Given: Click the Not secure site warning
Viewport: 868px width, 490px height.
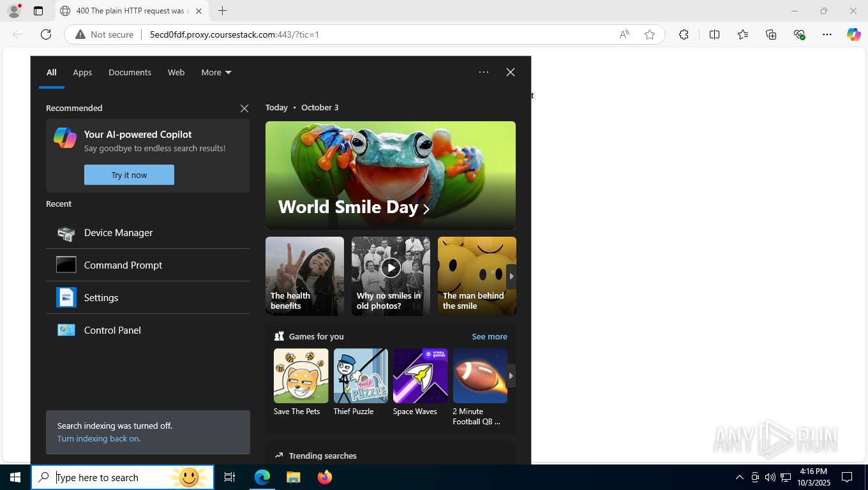Looking at the screenshot, I should tap(105, 34).
